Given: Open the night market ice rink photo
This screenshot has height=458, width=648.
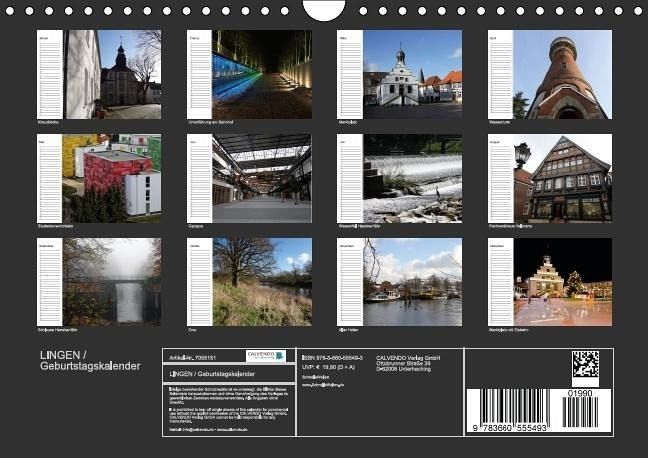Looking at the screenshot, I should pos(562,281).
